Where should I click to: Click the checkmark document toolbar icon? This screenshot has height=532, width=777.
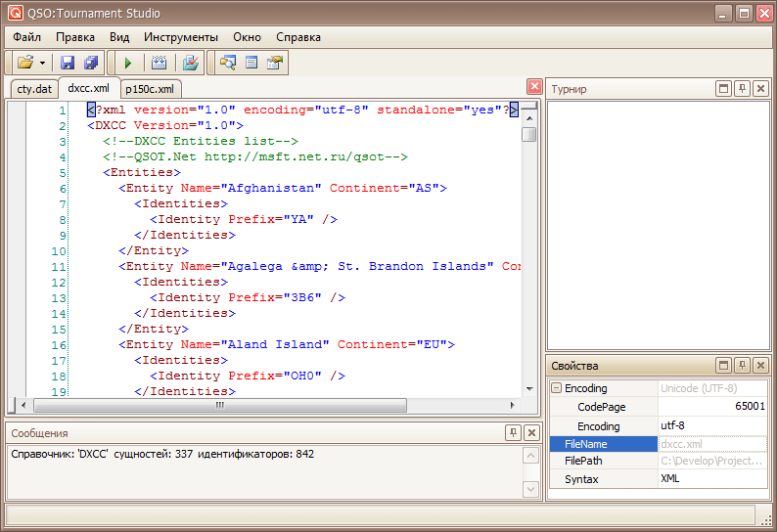(191, 63)
